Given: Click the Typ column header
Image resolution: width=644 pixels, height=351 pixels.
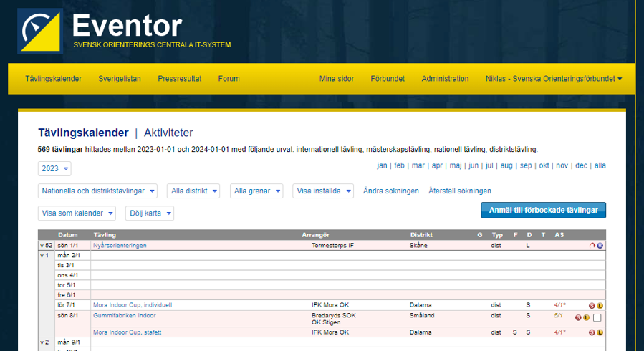Looking at the screenshot, I should [497, 235].
